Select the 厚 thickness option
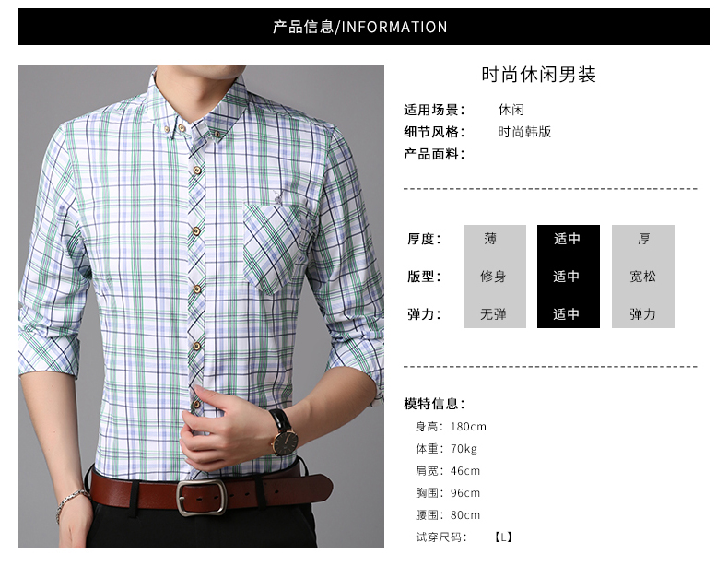728x566 pixels. tap(643, 239)
